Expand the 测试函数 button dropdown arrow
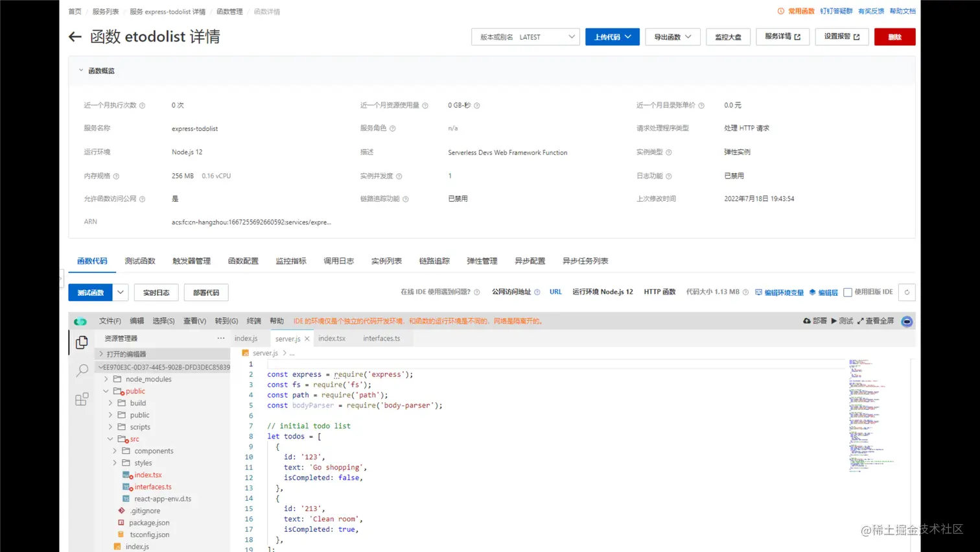980x552 pixels. coord(119,292)
